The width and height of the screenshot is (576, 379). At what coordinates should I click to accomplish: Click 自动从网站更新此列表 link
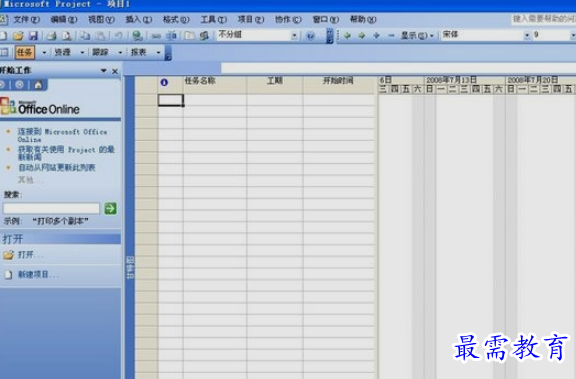[x=57, y=168]
